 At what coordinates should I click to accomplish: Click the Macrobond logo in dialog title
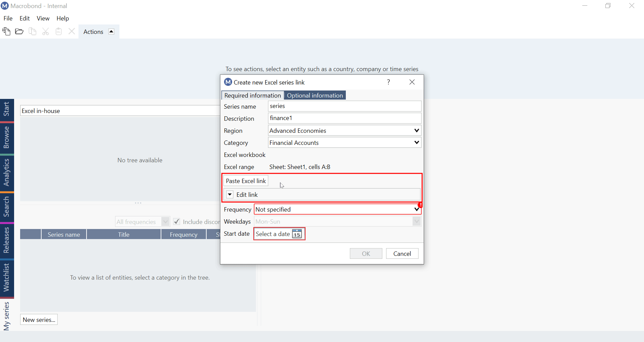pos(228,82)
